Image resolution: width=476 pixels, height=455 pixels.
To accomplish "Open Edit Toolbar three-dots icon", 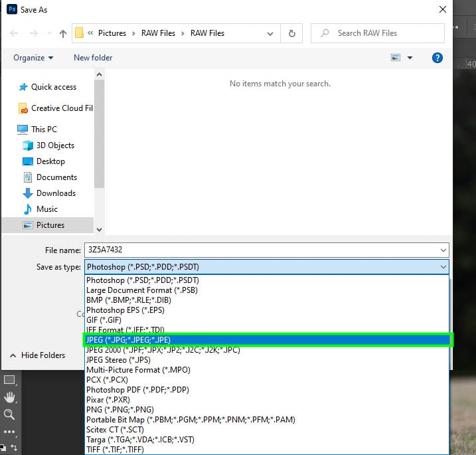I will [9, 432].
